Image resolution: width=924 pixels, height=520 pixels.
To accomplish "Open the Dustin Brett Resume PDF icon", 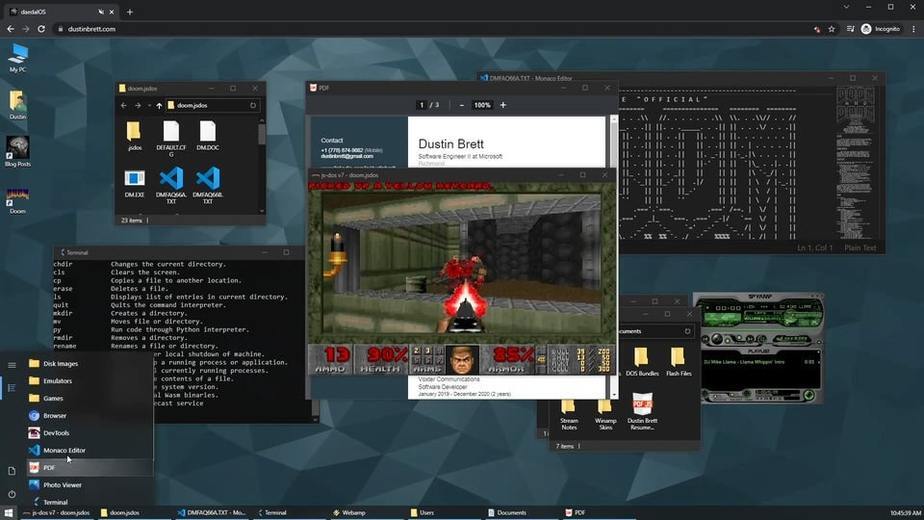I will point(642,412).
